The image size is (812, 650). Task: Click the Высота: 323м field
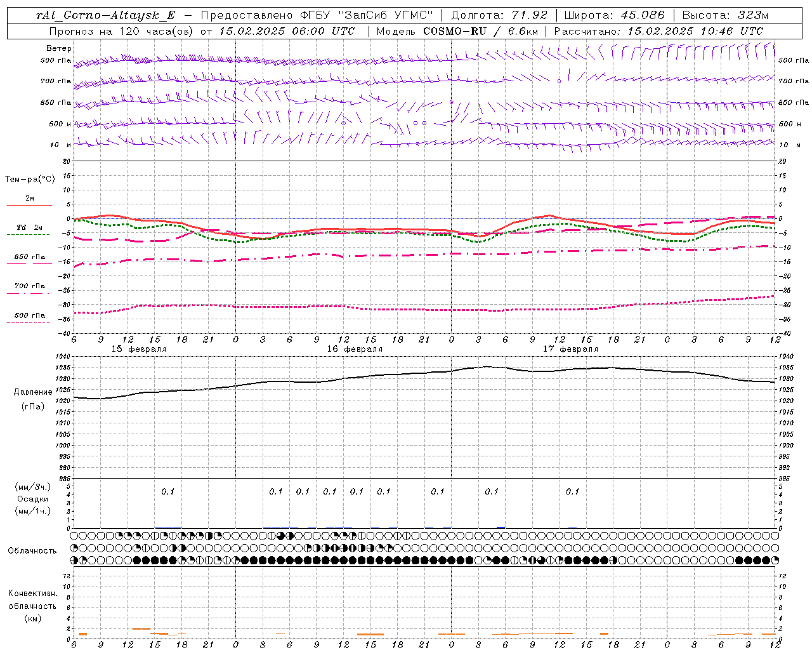coord(724,15)
